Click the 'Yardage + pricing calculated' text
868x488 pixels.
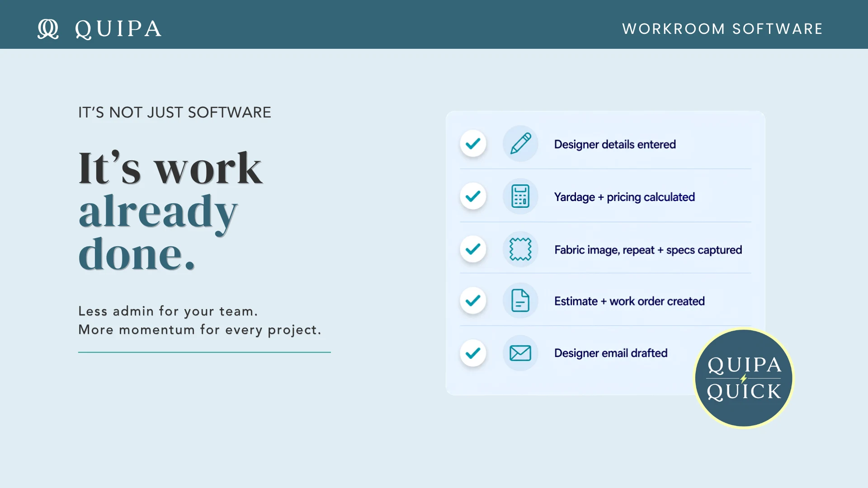click(624, 197)
